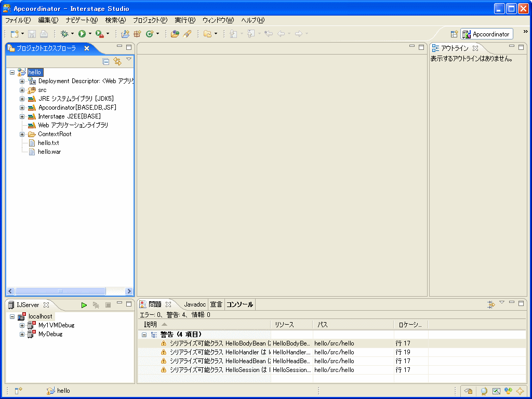The image size is (532, 399).
Task: Click the Project Explorer scroll-right arrow
Action: (129, 291)
